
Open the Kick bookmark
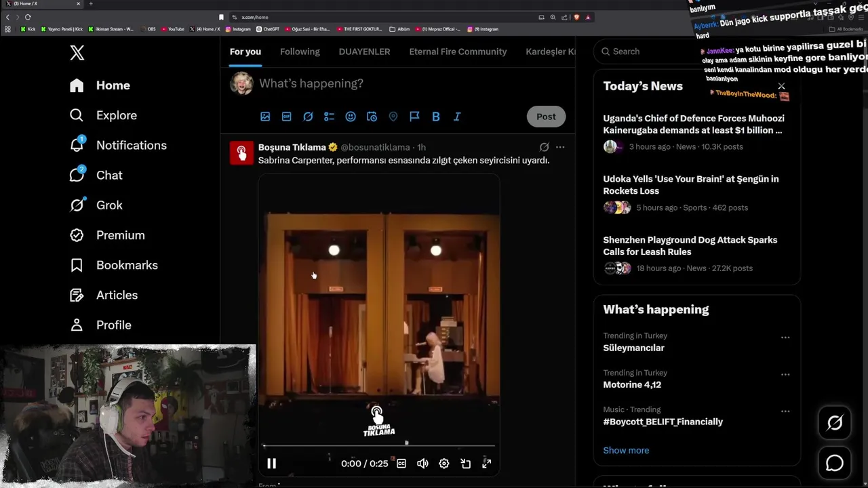pyautogui.click(x=28, y=29)
